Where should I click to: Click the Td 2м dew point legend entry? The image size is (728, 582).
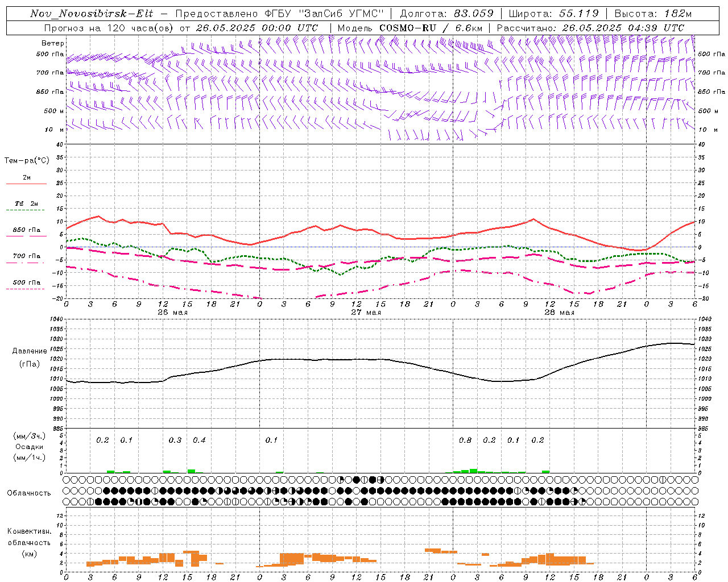(27, 203)
